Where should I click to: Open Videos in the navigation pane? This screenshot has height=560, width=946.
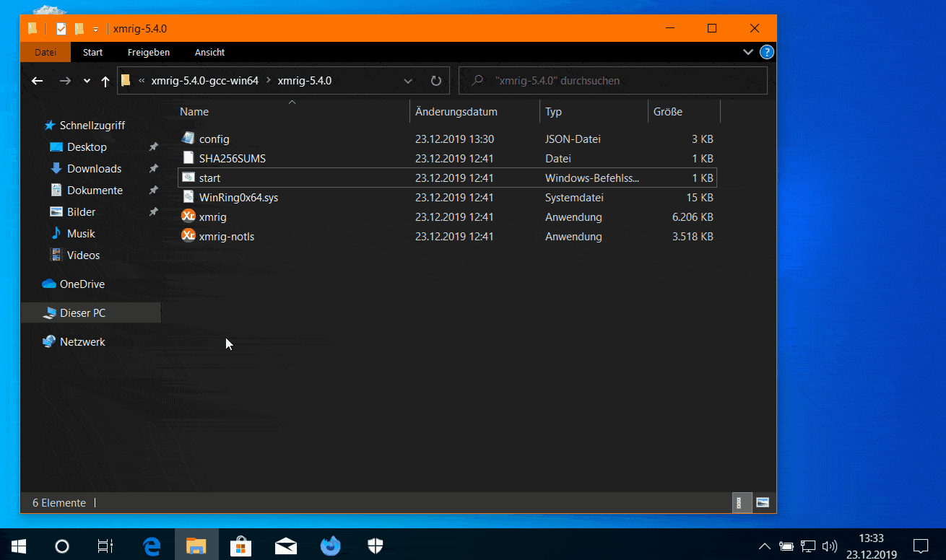point(83,255)
